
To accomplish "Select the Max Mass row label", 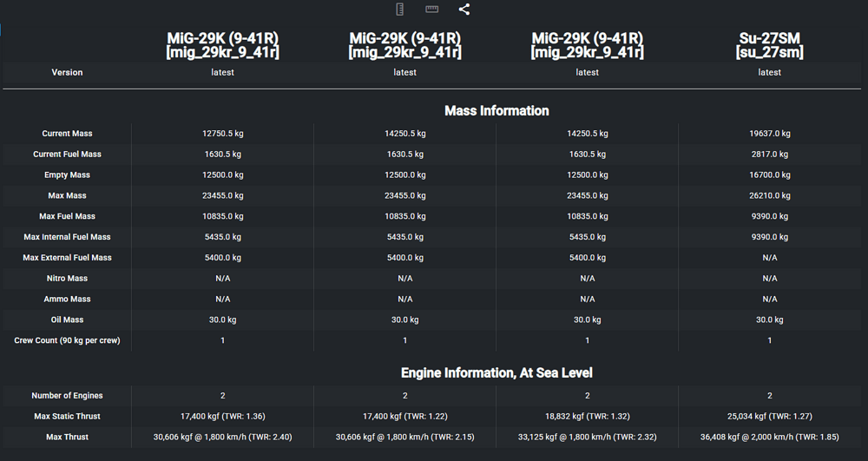I will click(x=67, y=195).
